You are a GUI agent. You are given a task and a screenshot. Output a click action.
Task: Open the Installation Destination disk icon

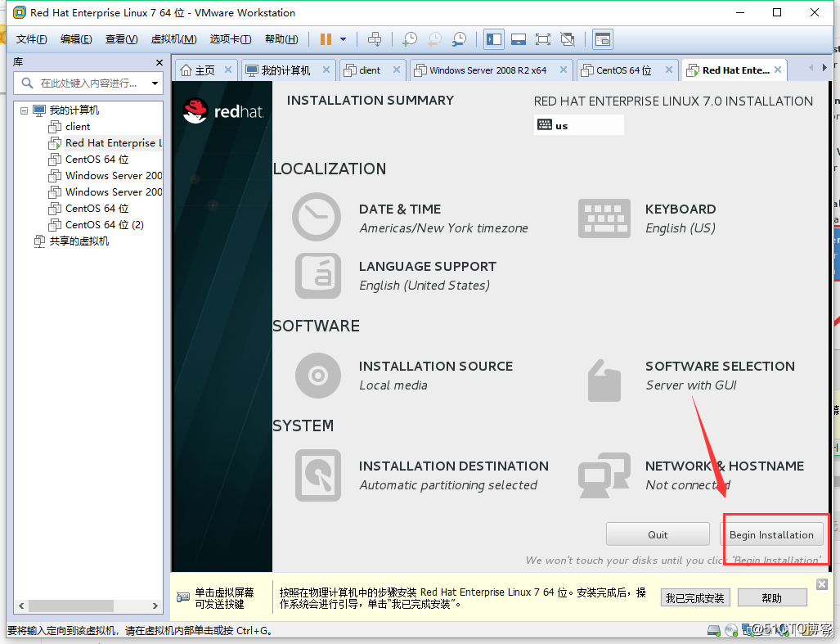click(x=318, y=475)
